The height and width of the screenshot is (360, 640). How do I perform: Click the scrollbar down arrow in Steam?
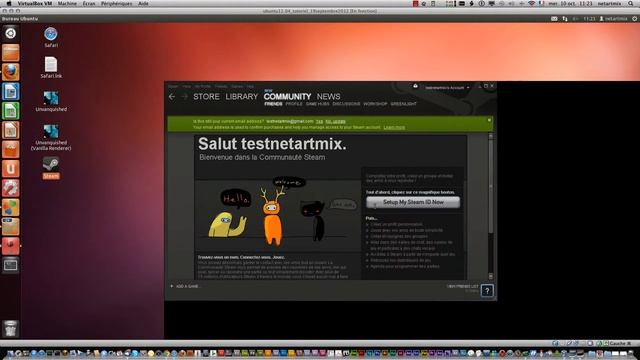tap(491, 276)
